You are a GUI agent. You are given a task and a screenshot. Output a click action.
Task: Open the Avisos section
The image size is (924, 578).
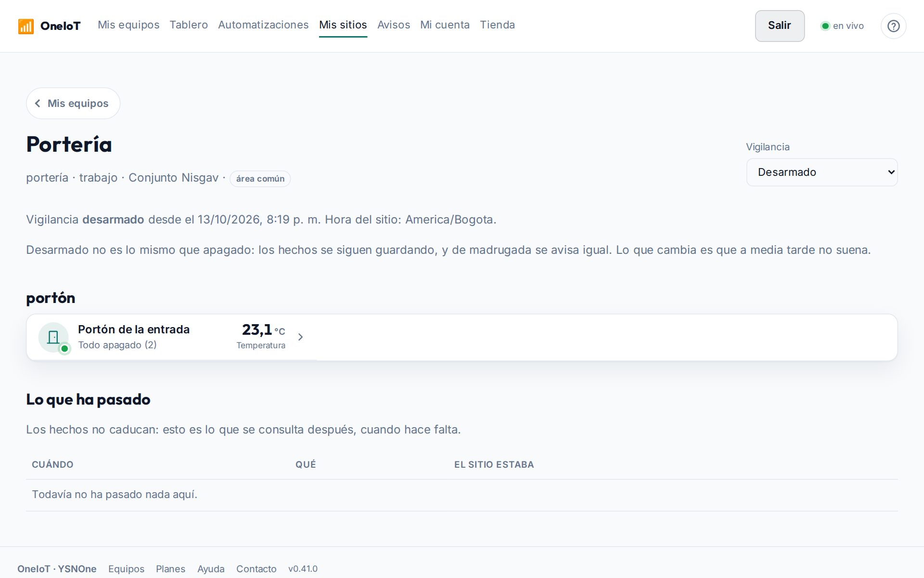click(x=394, y=25)
